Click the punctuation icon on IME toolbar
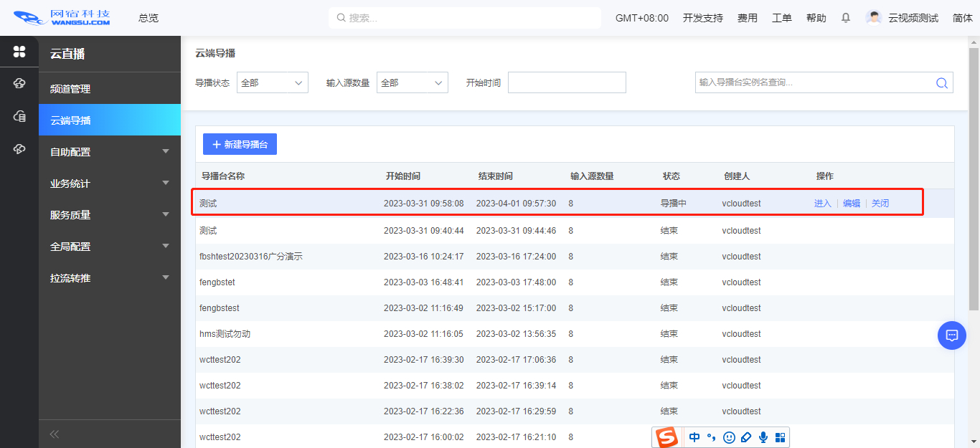980x448 pixels. click(x=712, y=437)
